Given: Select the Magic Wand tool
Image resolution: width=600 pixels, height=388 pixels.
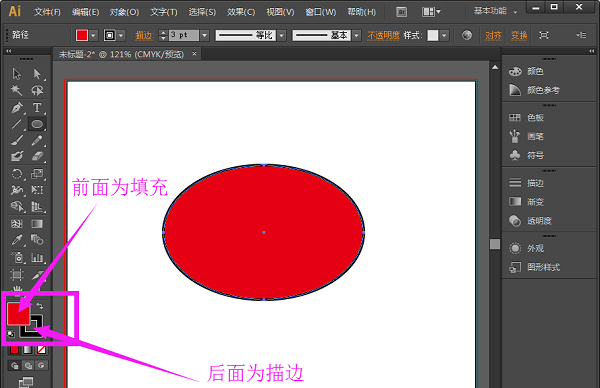Looking at the screenshot, I should [x=16, y=90].
